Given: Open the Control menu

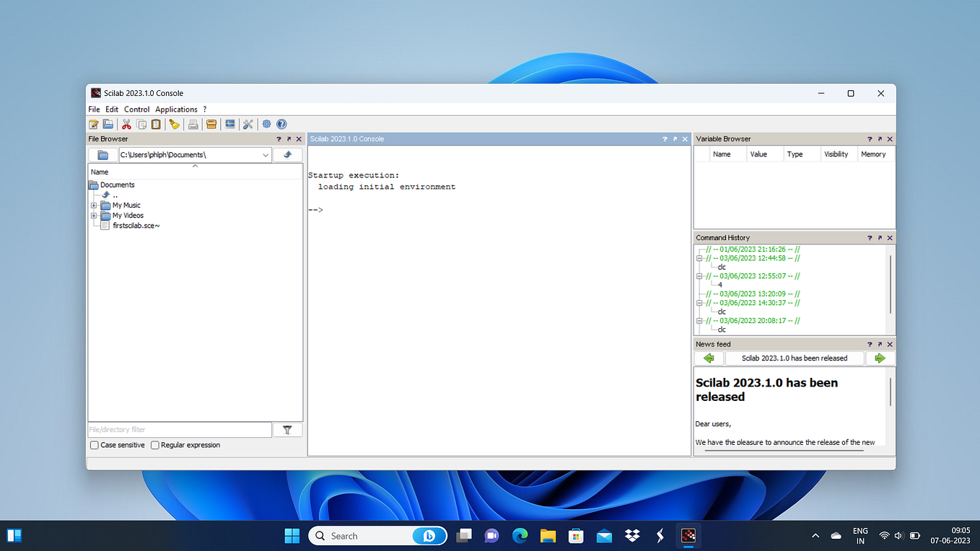Looking at the screenshot, I should [137, 110].
